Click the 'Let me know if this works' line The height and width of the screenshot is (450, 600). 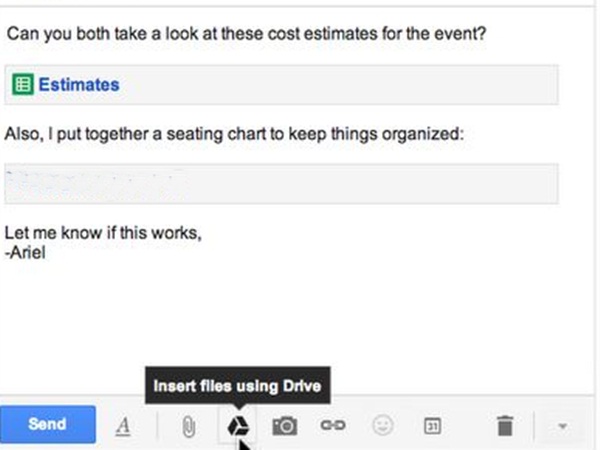coord(102,234)
